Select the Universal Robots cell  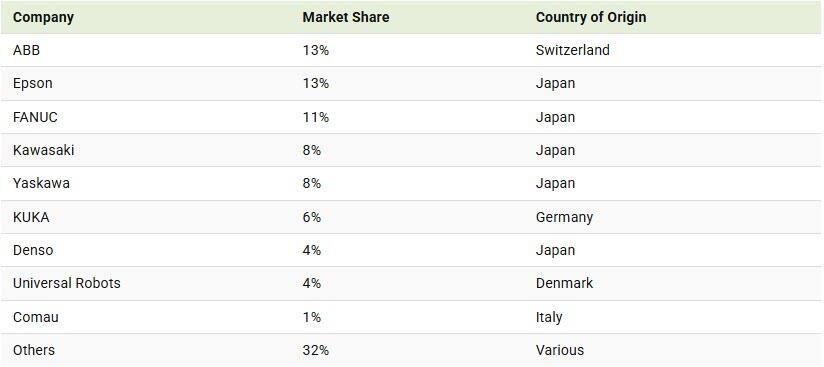coord(67,283)
